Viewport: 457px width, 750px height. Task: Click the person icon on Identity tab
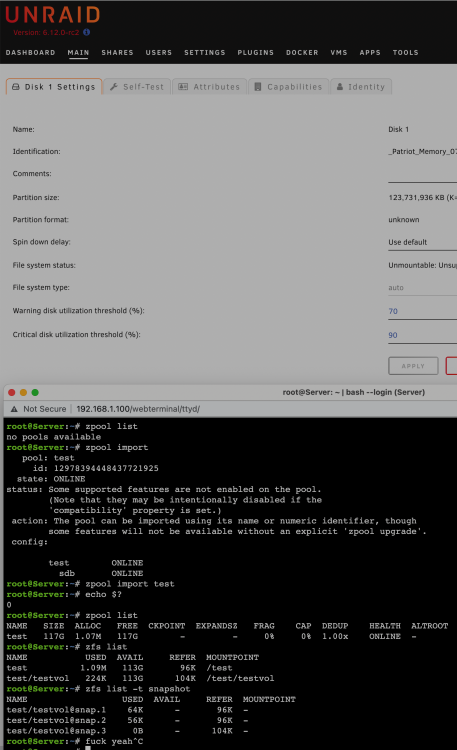340,87
